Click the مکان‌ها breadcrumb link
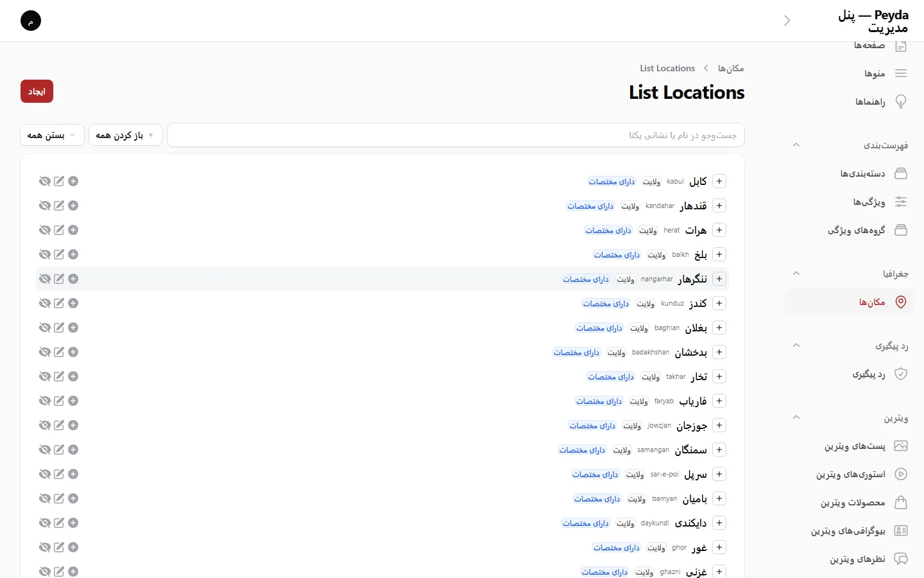This screenshot has width=924, height=578. [731, 68]
